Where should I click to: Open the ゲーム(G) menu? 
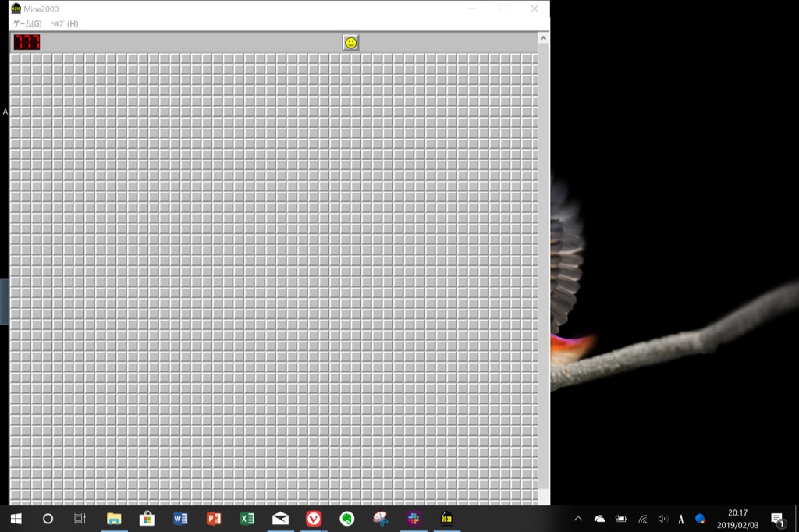(x=27, y=23)
